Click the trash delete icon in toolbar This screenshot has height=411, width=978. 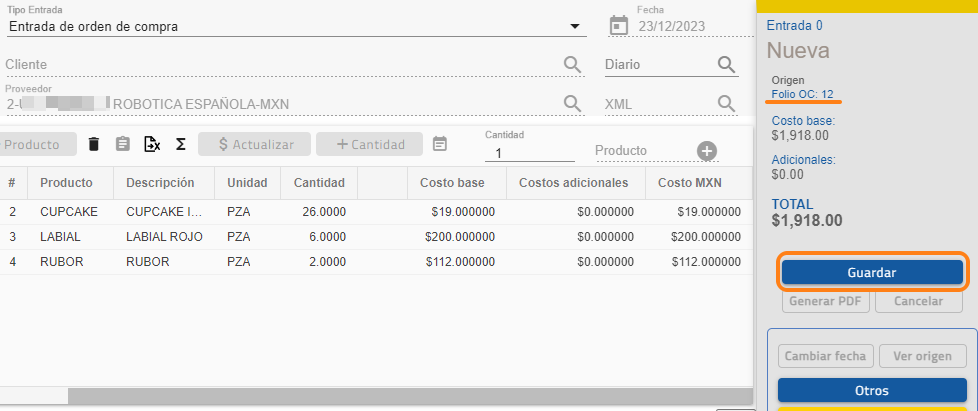tap(94, 144)
